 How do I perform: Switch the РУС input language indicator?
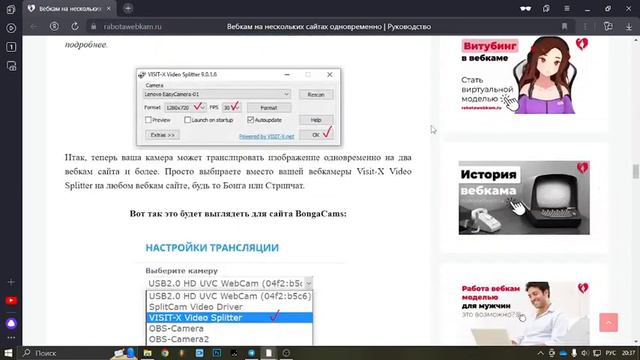(611, 353)
